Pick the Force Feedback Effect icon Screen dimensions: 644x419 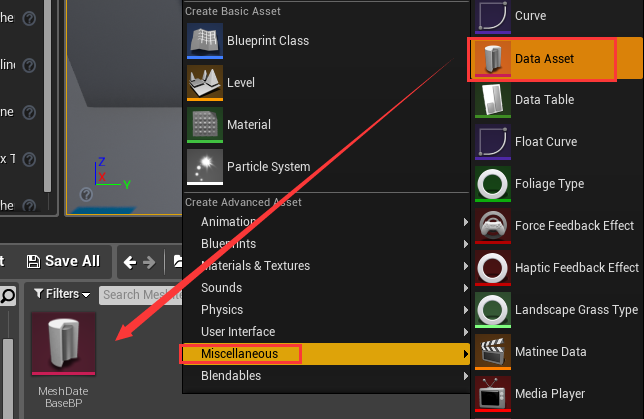(493, 226)
